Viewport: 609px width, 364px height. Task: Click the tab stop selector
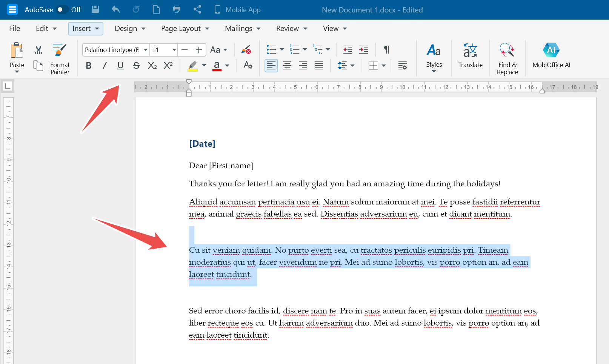point(7,86)
